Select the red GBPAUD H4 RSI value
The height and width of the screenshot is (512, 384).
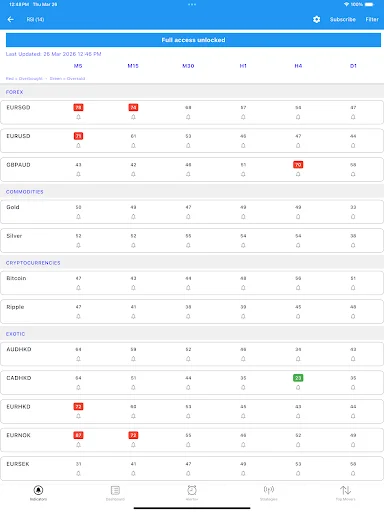click(298, 165)
